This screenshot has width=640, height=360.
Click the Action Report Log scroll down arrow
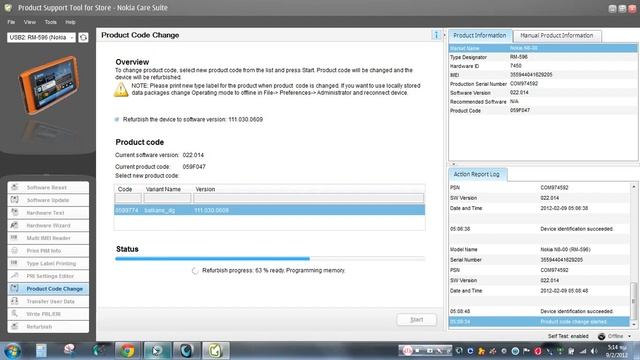(634, 324)
